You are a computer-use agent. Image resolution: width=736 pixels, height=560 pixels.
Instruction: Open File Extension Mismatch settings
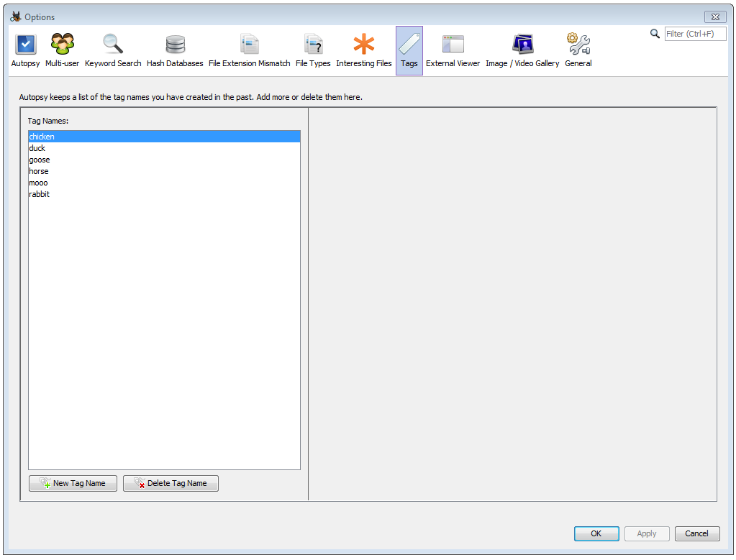tap(249, 51)
